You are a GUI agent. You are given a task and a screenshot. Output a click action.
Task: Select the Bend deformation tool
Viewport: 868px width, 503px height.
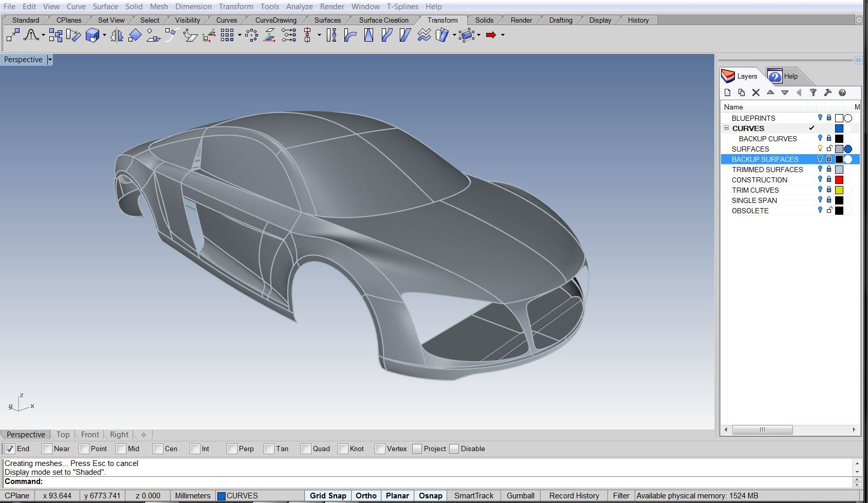(350, 35)
